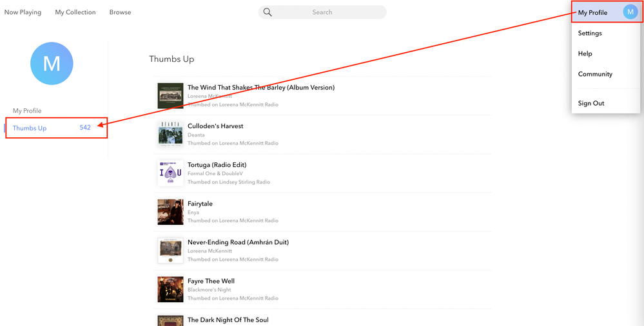Open Community from the dropdown menu
644x326 pixels.
595,74
